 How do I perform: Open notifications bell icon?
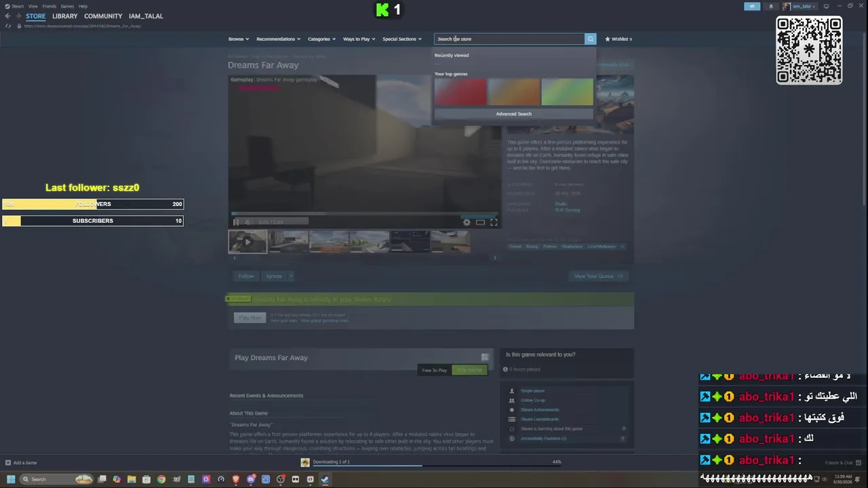coord(771,6)
